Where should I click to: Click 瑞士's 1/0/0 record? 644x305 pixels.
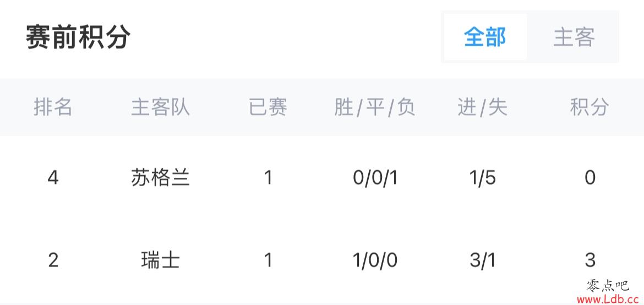pyautogui.click(x=375, y=260)
